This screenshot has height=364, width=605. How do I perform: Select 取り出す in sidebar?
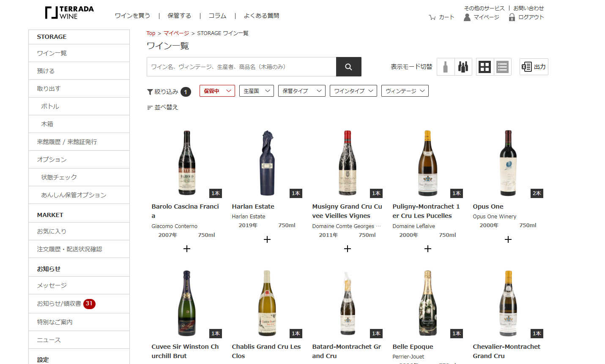pos(79,89)
